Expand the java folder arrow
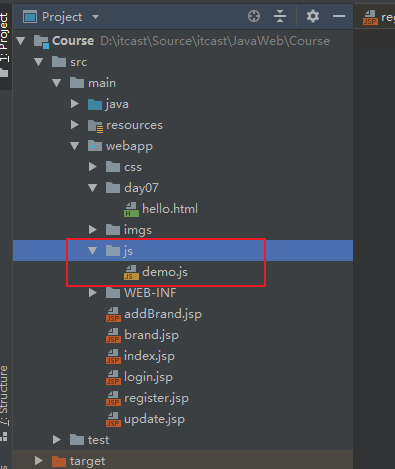This screenshot has height=469, width=395. pos(75,104)
